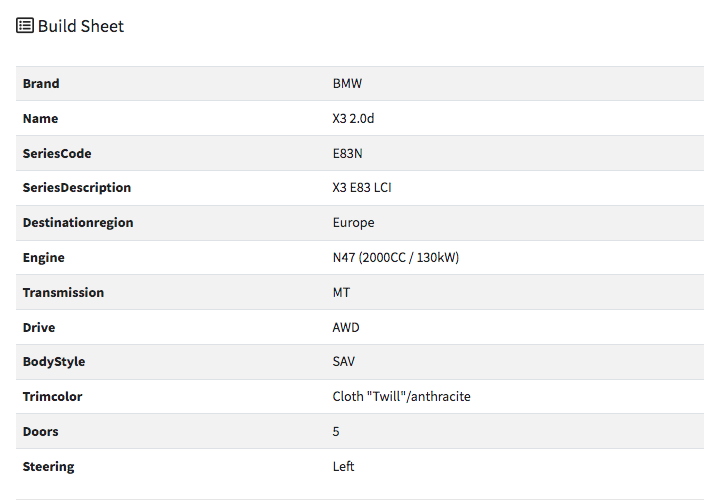This screenshot has width=710, height=501.
Task: Select the AWD value
Action: (346, 328)
